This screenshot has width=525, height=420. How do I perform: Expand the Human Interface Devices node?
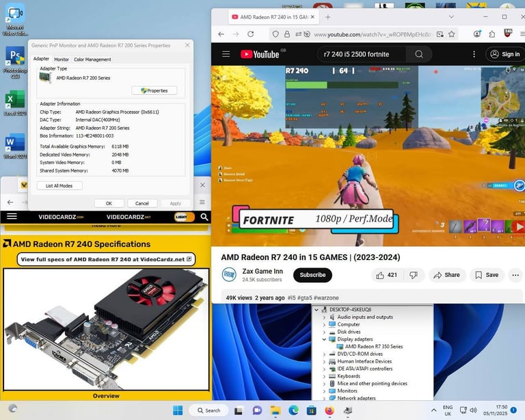(324, 361)
